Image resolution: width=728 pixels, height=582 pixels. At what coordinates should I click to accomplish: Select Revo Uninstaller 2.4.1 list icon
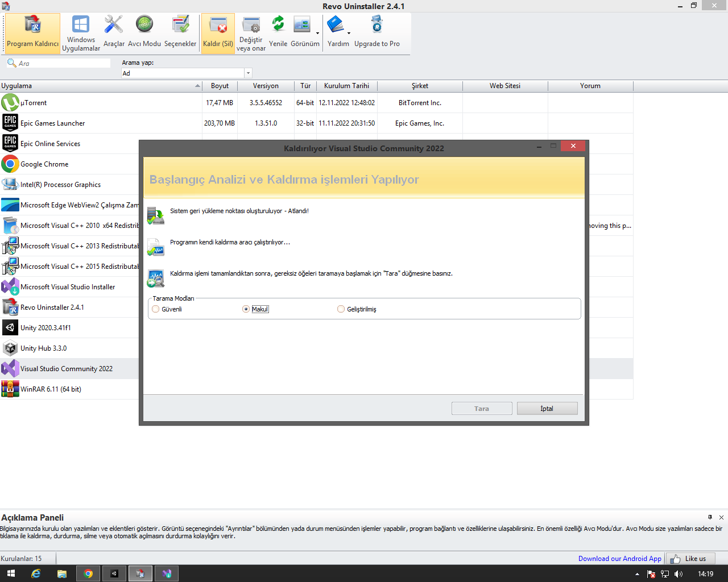pos(10,307)
